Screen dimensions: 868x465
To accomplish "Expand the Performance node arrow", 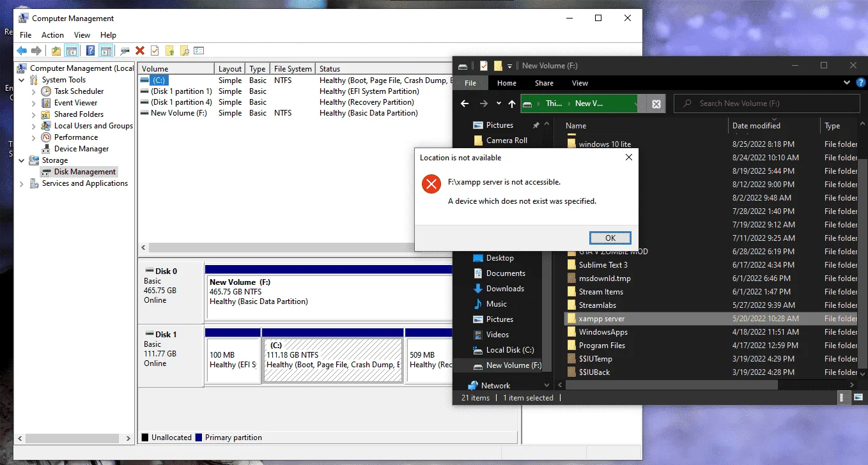I will coord(34,137).
